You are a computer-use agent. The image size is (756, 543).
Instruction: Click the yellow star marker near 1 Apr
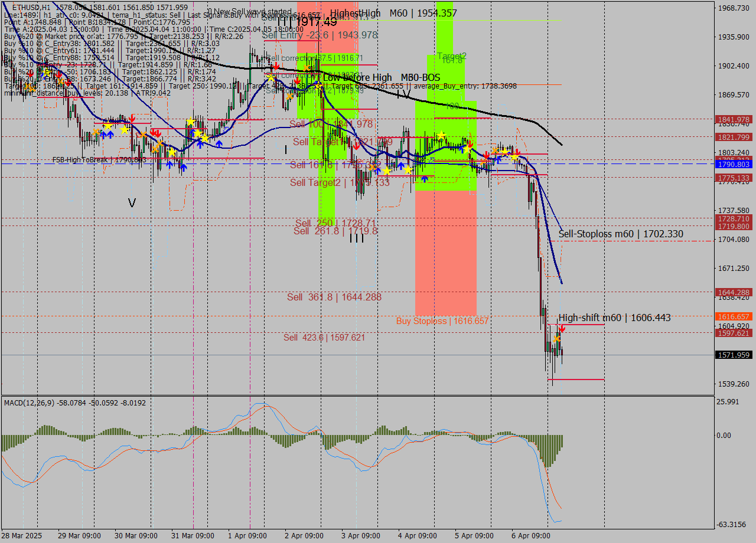pos(271,78)
